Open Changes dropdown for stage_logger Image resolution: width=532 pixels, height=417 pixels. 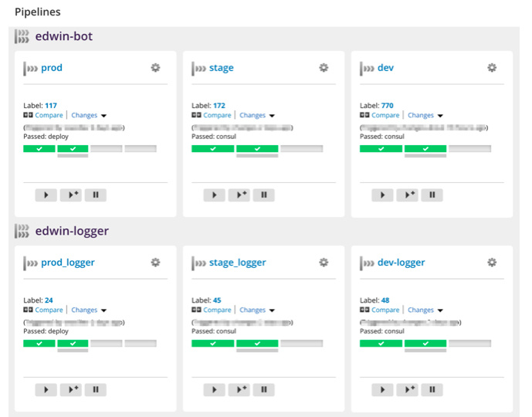coord(257,310)
